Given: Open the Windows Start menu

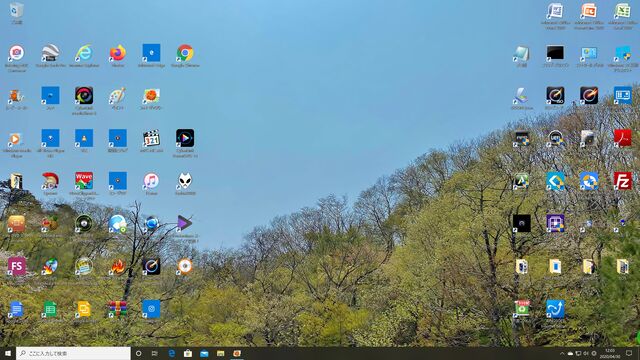Looking at the screenshot, I should click(8, 353).
